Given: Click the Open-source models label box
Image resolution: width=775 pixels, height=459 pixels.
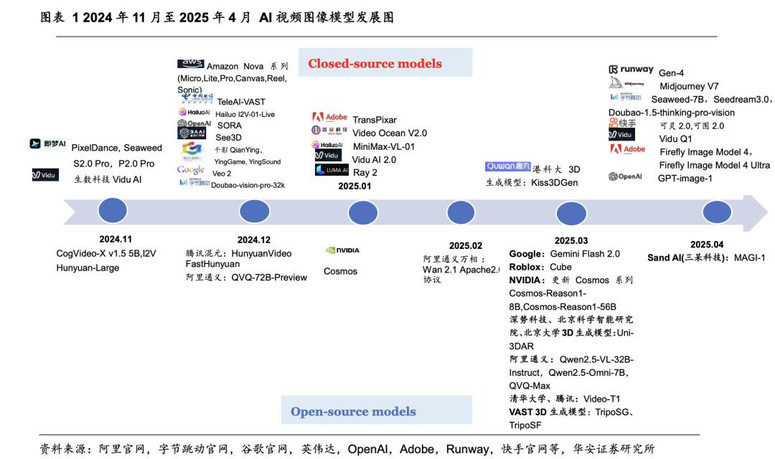Looking at the screenshot, I should coord(377,410).
